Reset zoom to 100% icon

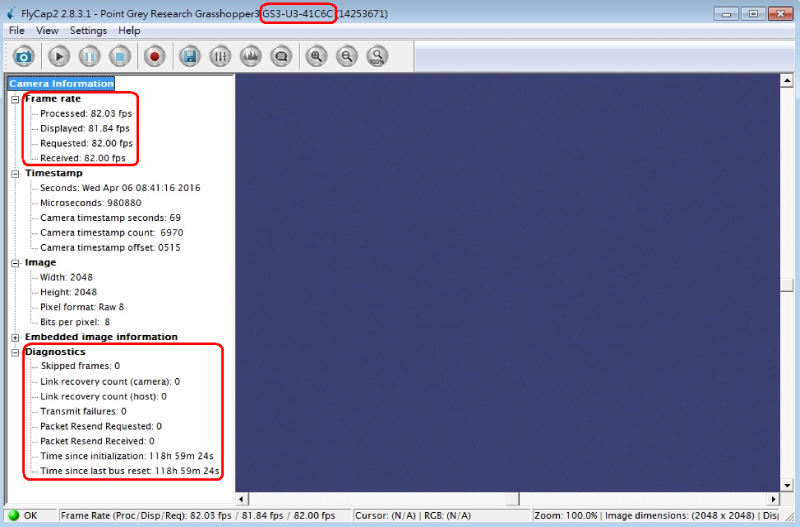coord(377,57)
